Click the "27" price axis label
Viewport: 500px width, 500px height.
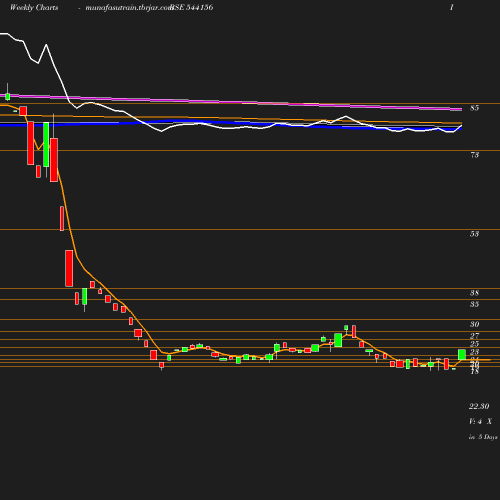474,336
